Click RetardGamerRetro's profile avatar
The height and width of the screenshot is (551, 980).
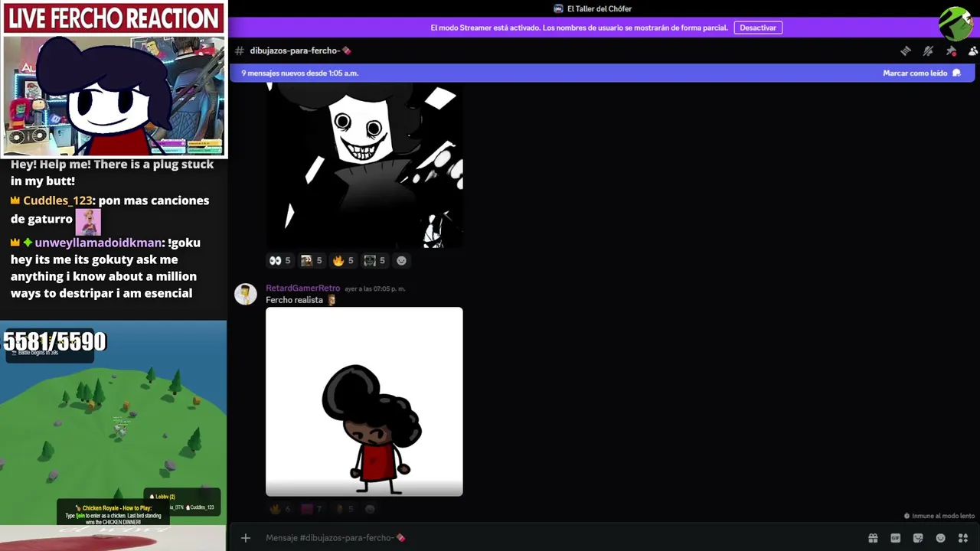coord(246,295)
